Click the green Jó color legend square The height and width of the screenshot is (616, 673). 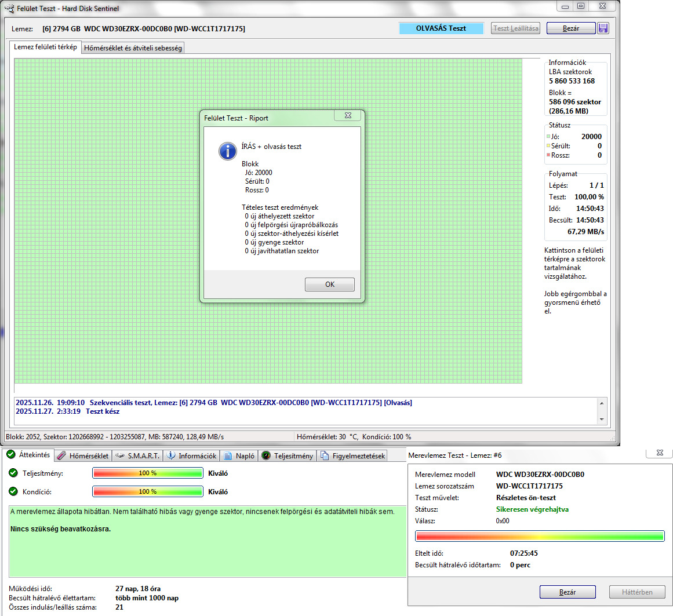(x=548, y=136)
